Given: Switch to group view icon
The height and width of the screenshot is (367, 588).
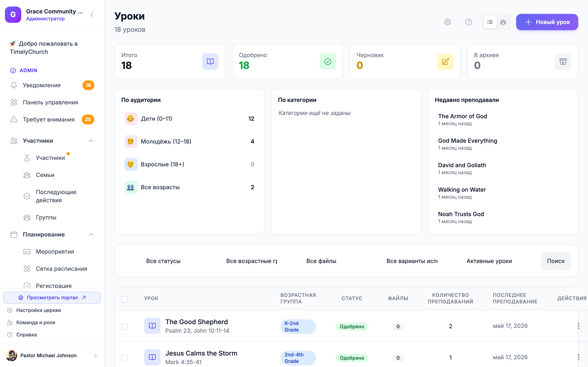Looking at the screenshot, I should 503,22.
